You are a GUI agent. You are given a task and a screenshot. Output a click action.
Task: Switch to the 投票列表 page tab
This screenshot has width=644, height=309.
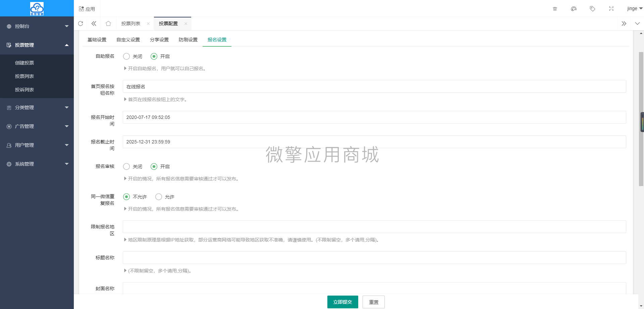(x=131, y=24)
